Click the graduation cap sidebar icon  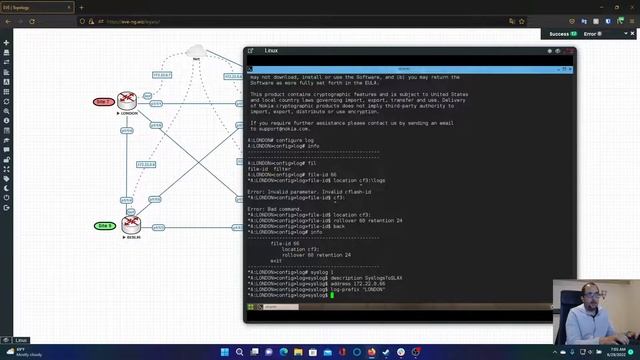(x=6, y=140)
